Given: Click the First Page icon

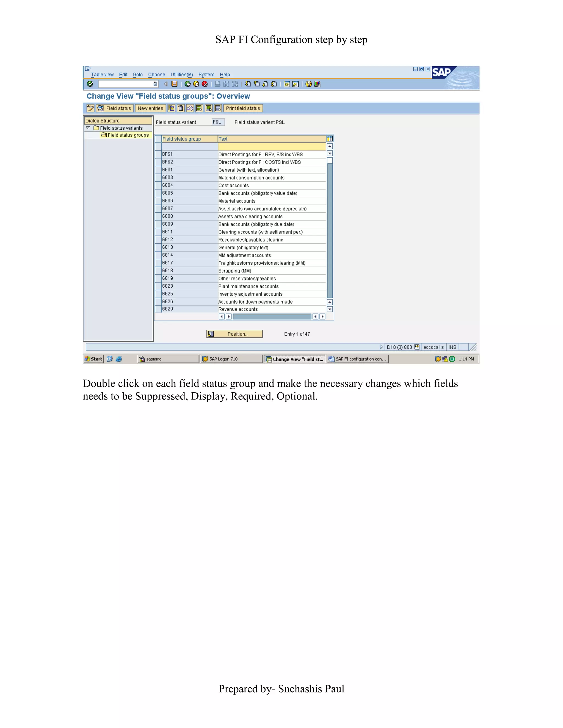Looking at the screenshot, I should (248, 84).
